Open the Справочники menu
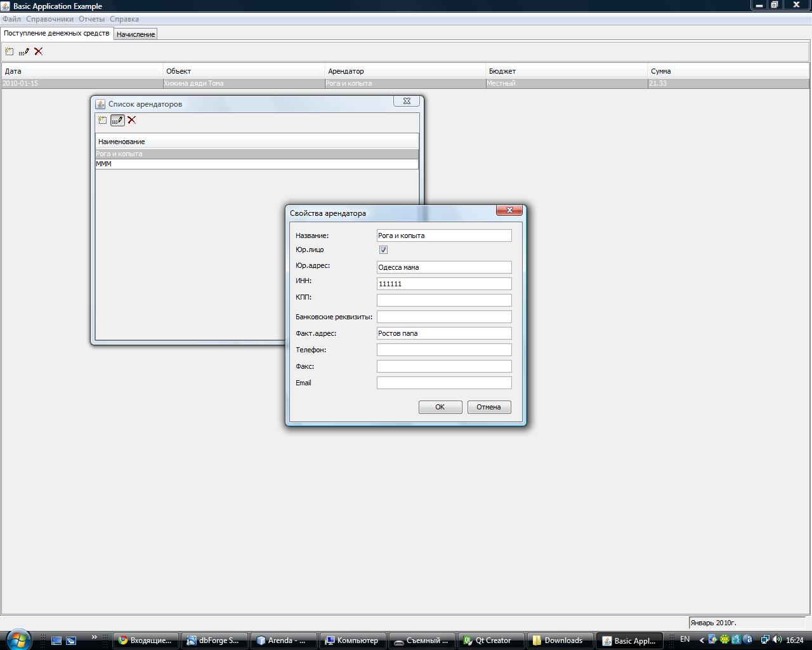 pyautogui.click(x=49, y=19)
